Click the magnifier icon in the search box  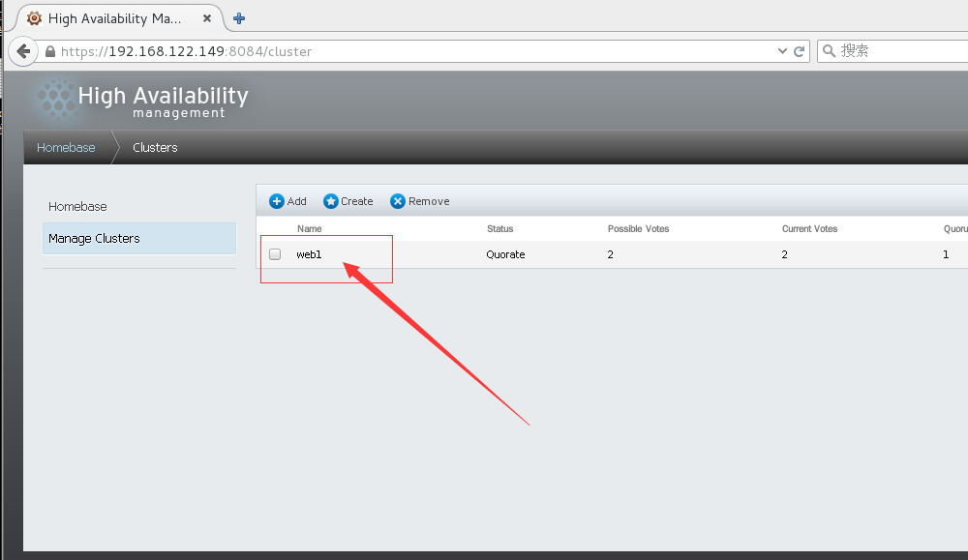830,51
